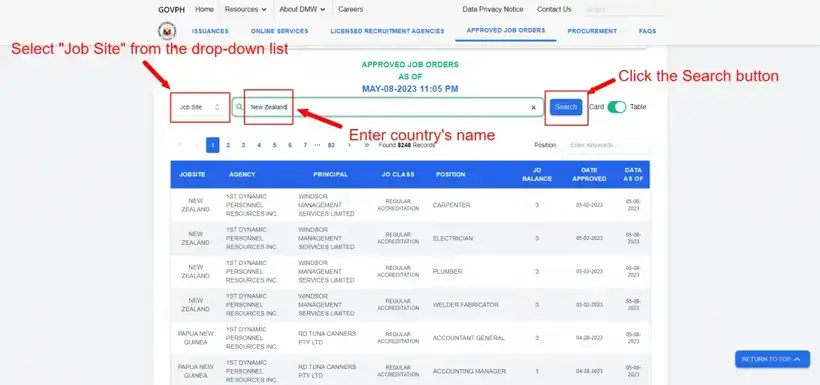Go to results page 83
Viewport: 820px width, 385px height.
coord(331,145)
